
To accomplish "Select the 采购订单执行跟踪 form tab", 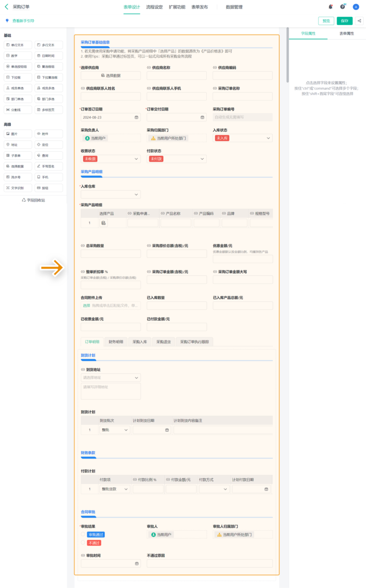I will (x=195, y=342).
